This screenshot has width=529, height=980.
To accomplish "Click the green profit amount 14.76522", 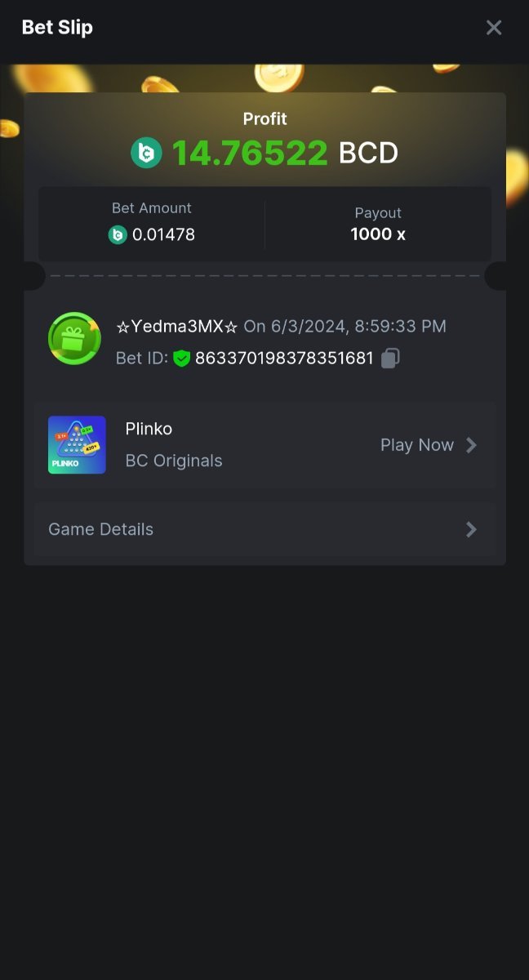I will coord(250,153).
